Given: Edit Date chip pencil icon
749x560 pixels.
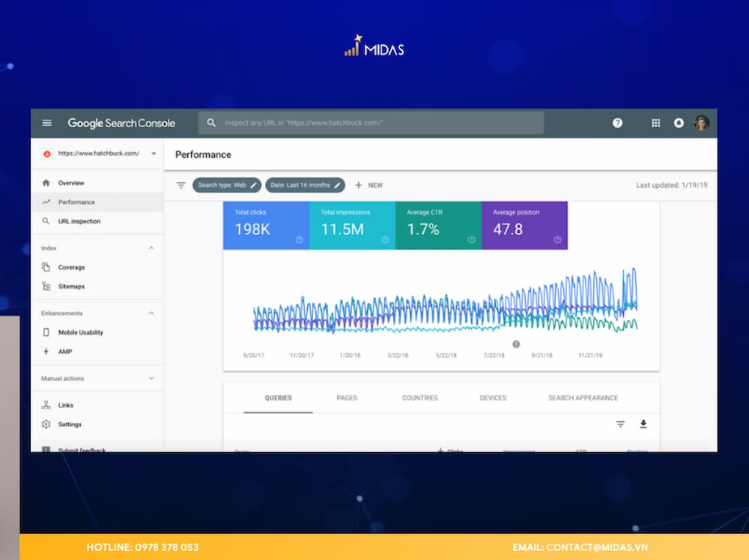Looking at the screenshot, I should point(337,185).
